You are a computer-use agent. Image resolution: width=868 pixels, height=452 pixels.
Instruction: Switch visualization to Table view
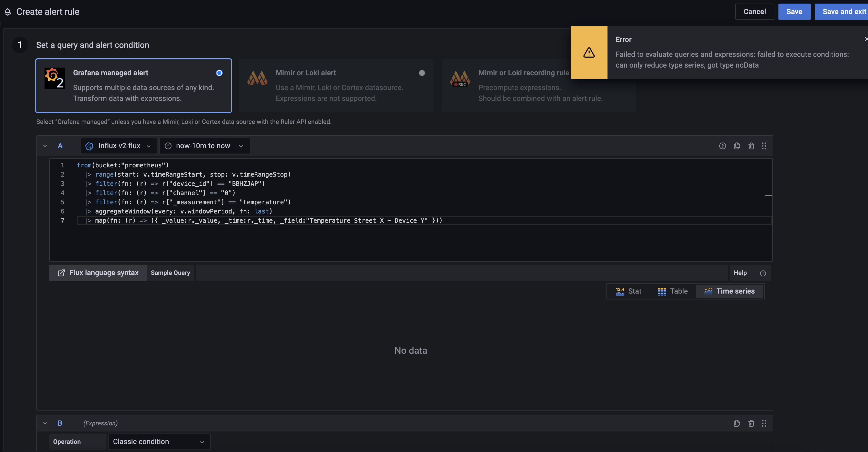672,291
